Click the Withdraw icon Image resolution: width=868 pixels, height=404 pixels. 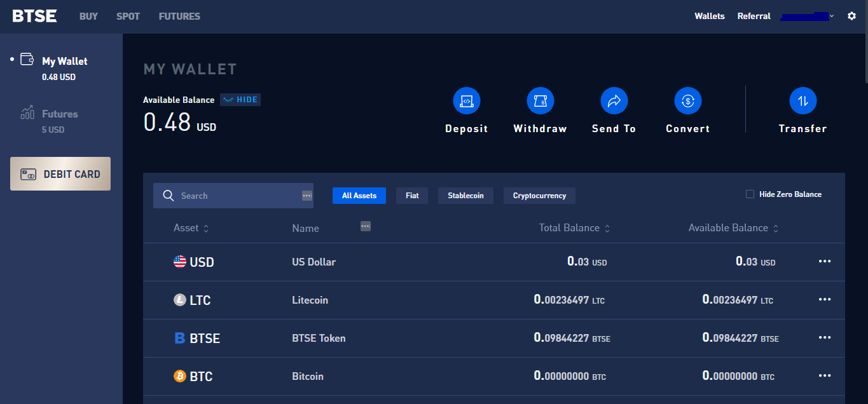(x=540, y=101)
